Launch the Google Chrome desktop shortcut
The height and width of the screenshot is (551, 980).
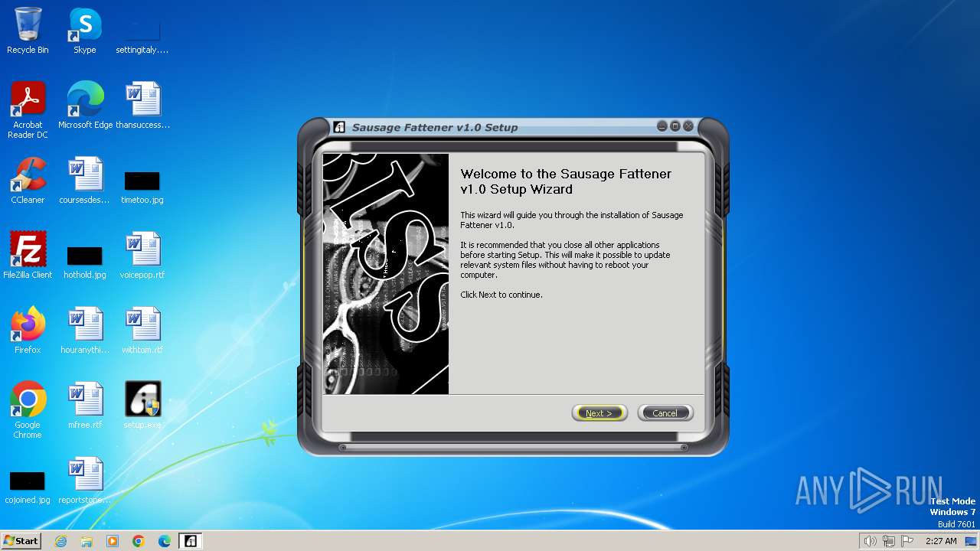click(x=28, y=410)
